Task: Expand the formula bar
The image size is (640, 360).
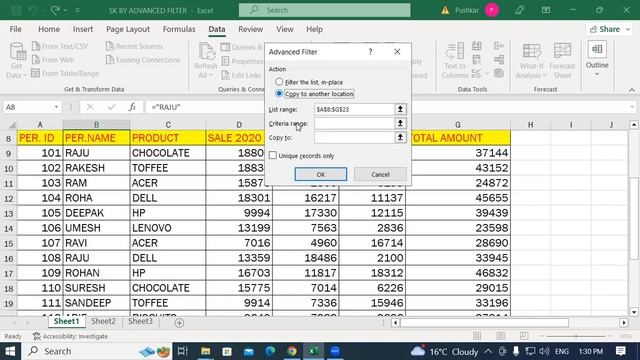Action: (632, 107)
